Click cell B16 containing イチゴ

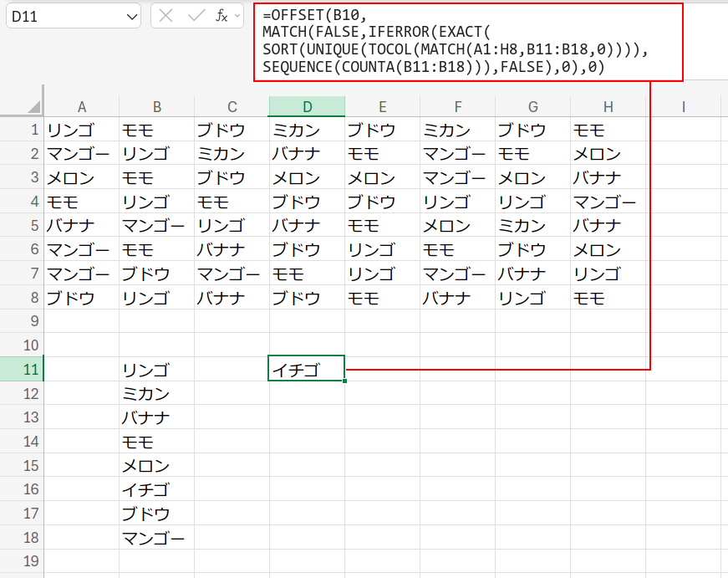tap(156, 489)
